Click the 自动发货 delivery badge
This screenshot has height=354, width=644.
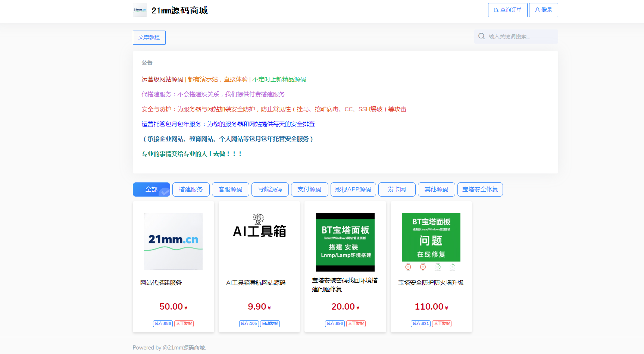pos(270,324)
